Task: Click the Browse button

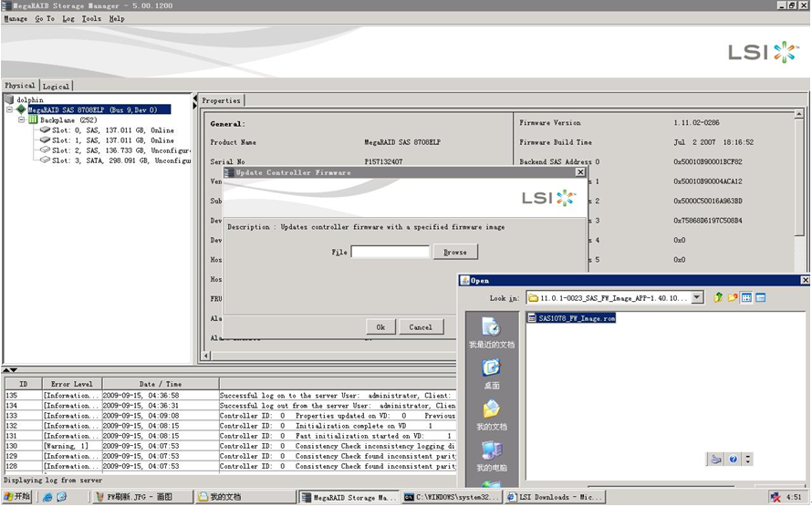Action: (x=455, y=253)
